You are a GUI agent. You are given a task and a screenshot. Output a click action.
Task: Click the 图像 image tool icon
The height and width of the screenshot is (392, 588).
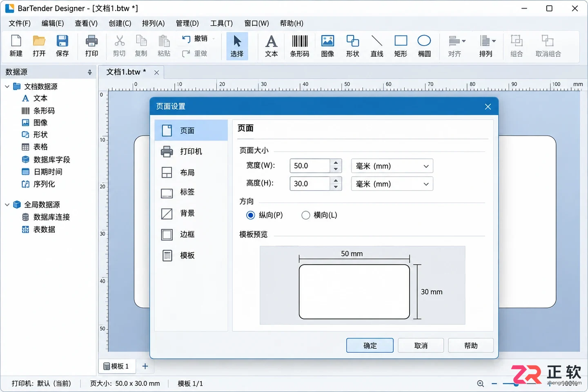point(327,46)
